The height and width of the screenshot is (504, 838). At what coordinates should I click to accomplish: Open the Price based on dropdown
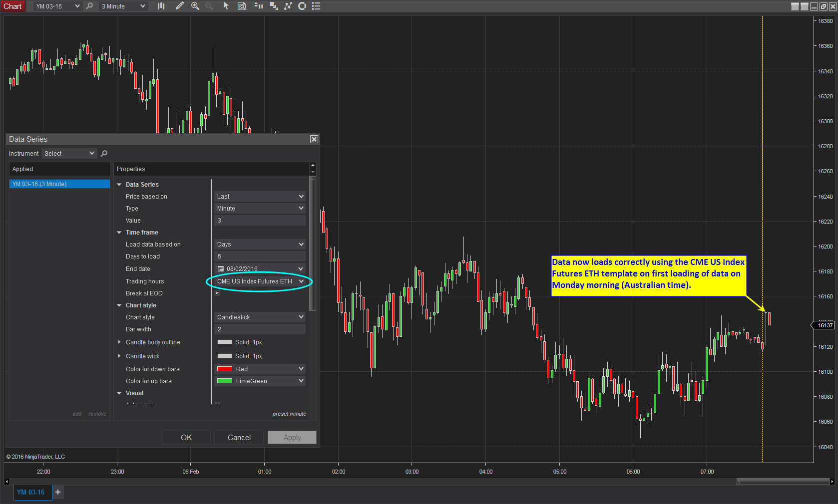tap(260, 196)
